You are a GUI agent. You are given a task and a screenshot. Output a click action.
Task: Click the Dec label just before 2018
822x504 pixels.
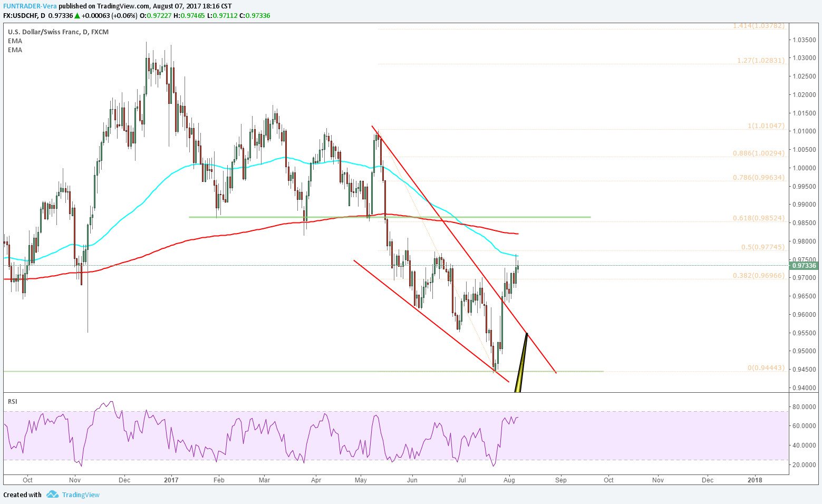pyautogui.click(x=708, y=480)
